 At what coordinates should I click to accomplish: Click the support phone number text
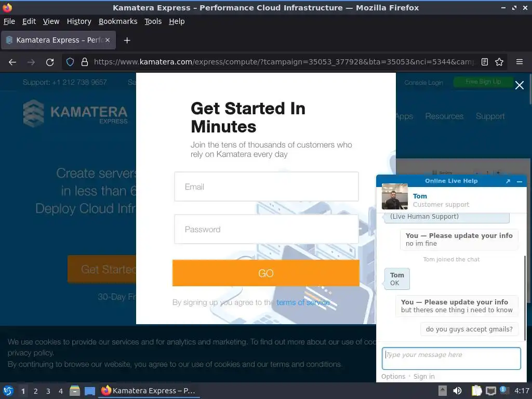click(x=65, y=83)
